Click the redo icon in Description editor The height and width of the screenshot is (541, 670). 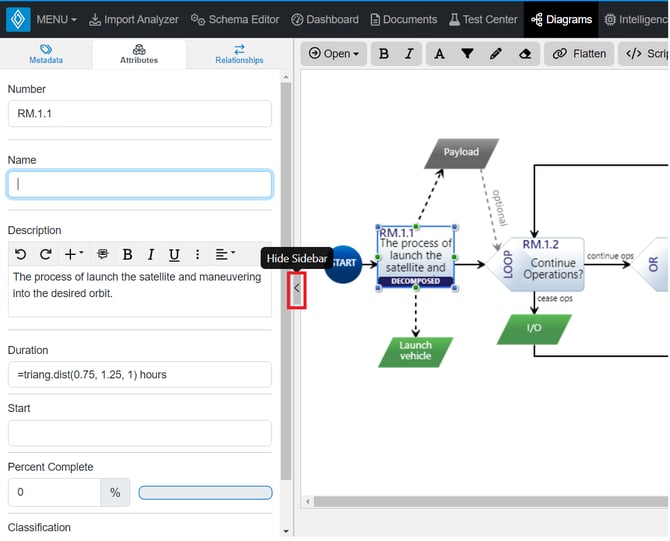tap(46, 255)
